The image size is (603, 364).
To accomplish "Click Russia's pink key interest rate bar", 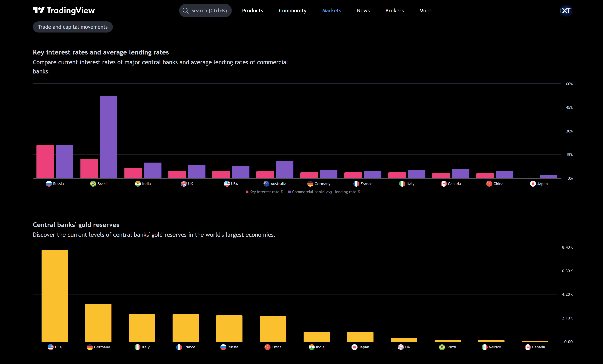I will click(45, 161).
